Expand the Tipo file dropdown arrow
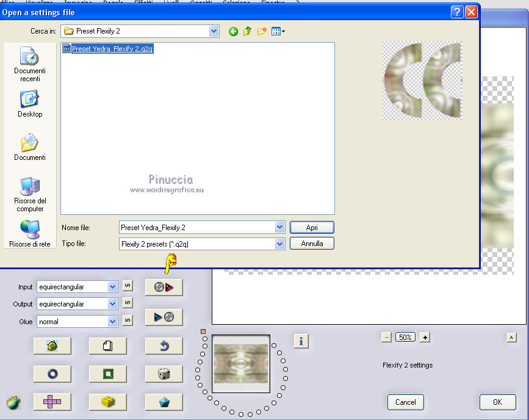 279,244
